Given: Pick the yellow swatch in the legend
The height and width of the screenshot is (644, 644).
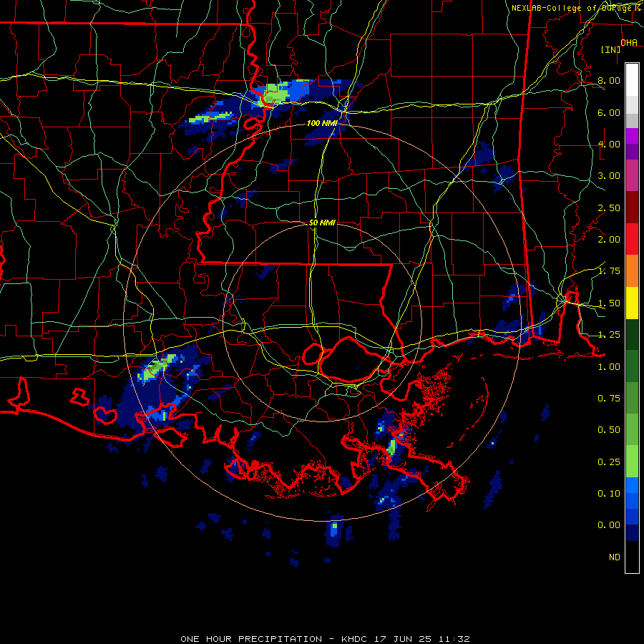Looking at the screenshot, I should [632, 303].
